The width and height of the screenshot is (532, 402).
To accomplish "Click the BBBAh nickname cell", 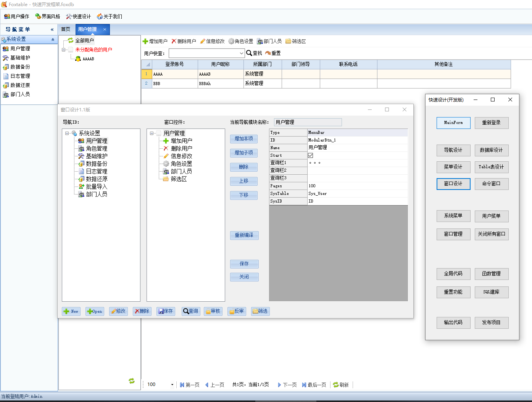I will pos(221,84).
